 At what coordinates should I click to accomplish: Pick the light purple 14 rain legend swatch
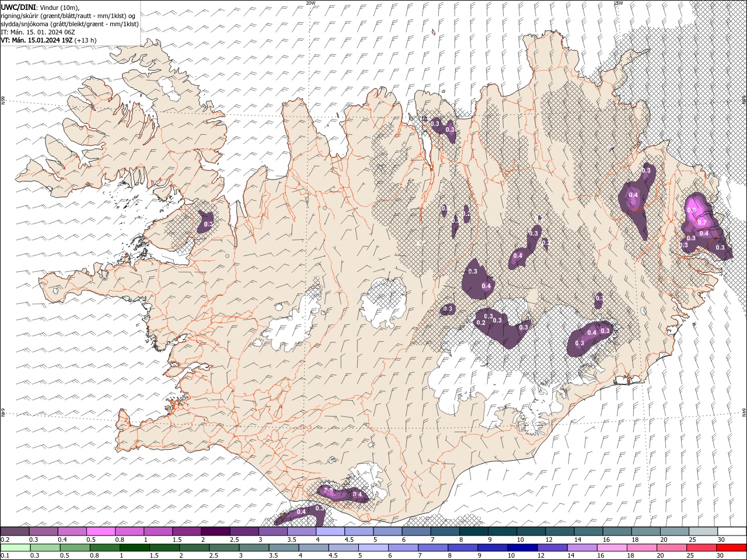[581, 548]
